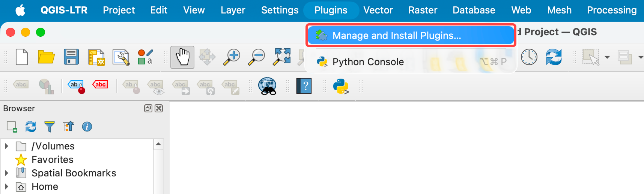Open the layout manager icon
This screenshot has height=194, width=644.
click(121, 57)
